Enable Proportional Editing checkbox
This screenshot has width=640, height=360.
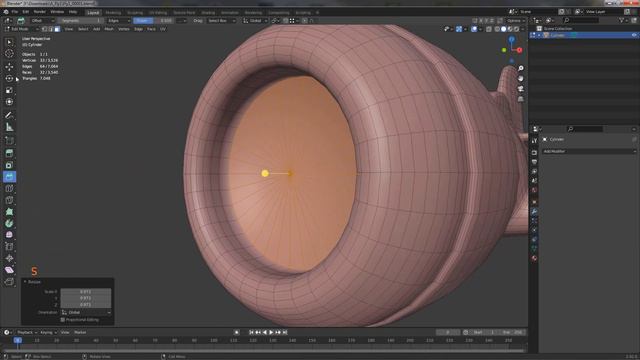62,320
